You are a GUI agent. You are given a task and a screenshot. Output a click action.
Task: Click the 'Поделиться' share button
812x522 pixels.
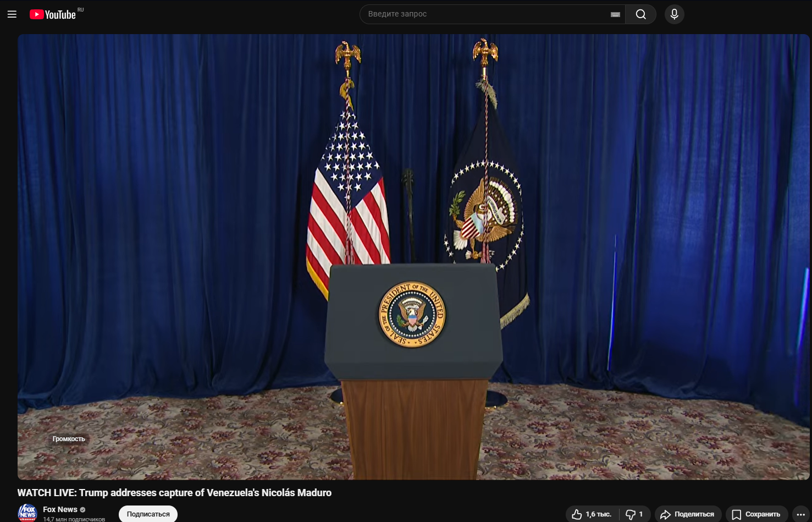click(x=688, y=514)
